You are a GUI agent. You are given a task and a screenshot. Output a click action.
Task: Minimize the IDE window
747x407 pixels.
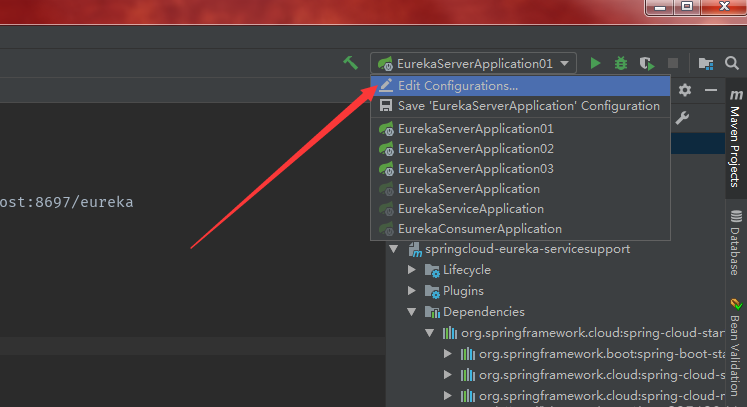tap(660, 7)
